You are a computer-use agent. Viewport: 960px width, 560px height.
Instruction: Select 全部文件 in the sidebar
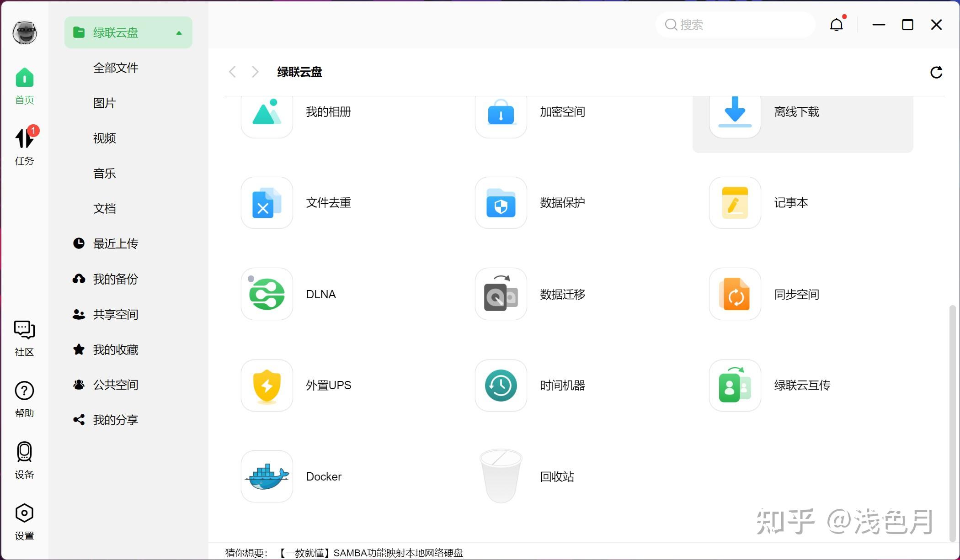[x=116, y=68]
